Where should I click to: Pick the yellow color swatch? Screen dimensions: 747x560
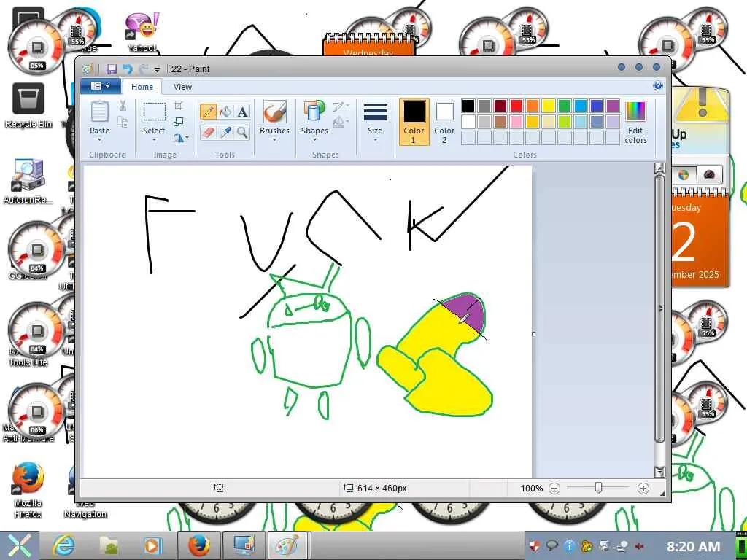(549, 106)
